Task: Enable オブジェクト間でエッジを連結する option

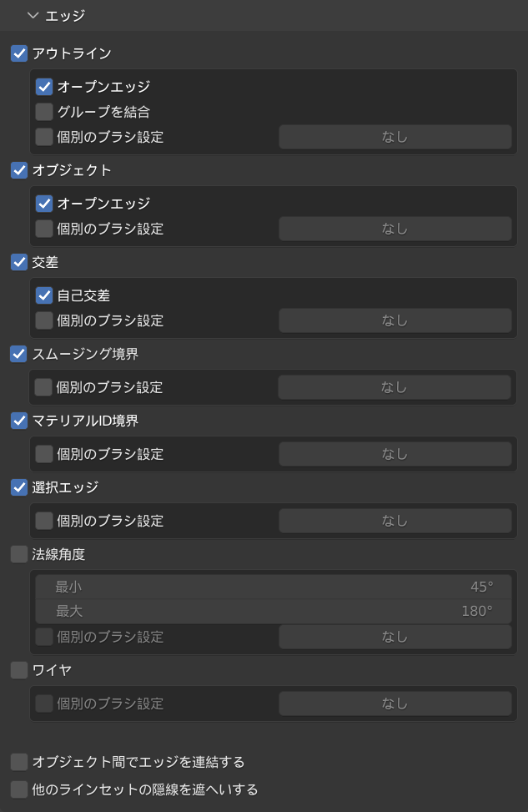Action: 19,762
